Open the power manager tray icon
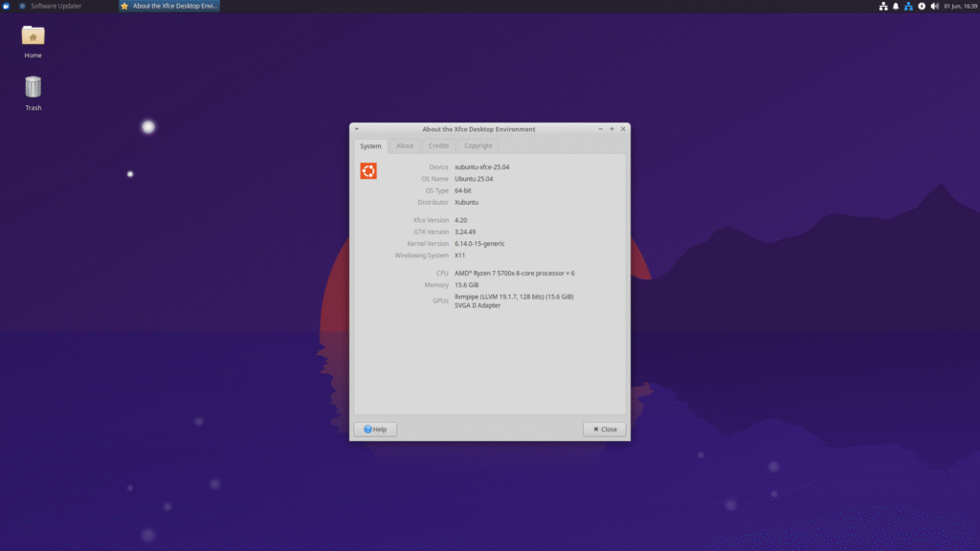Viewport: 980px width, 551px height. 922,7
